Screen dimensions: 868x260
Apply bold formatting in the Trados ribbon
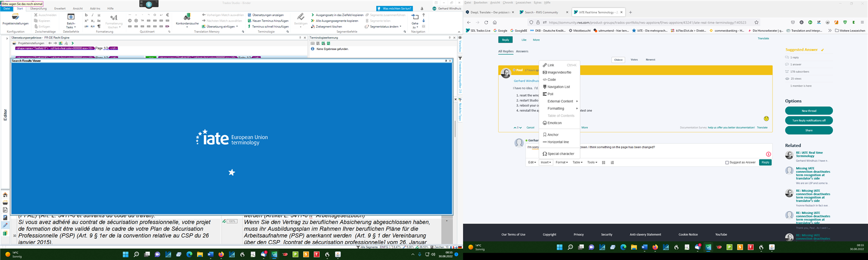[86, 15]
